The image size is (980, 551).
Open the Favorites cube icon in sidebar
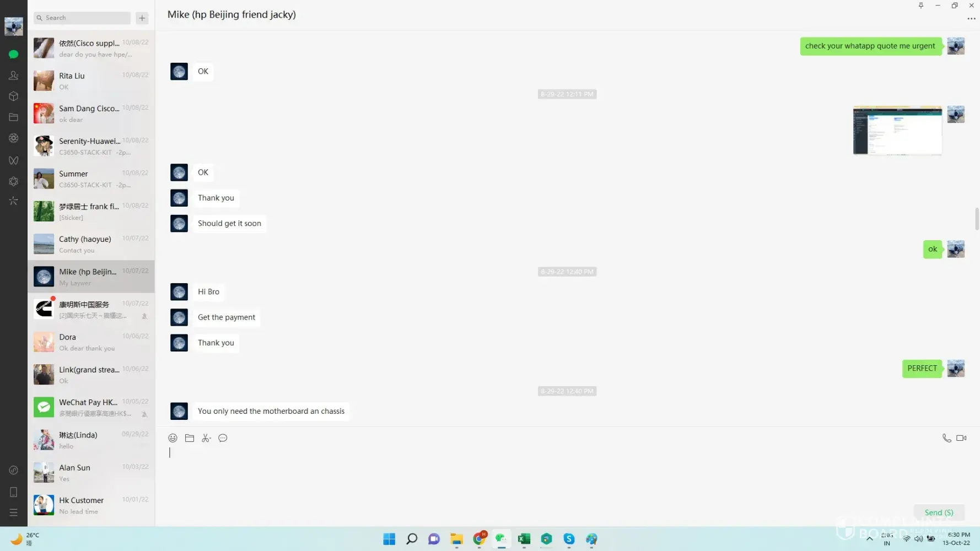pos(14,96)
